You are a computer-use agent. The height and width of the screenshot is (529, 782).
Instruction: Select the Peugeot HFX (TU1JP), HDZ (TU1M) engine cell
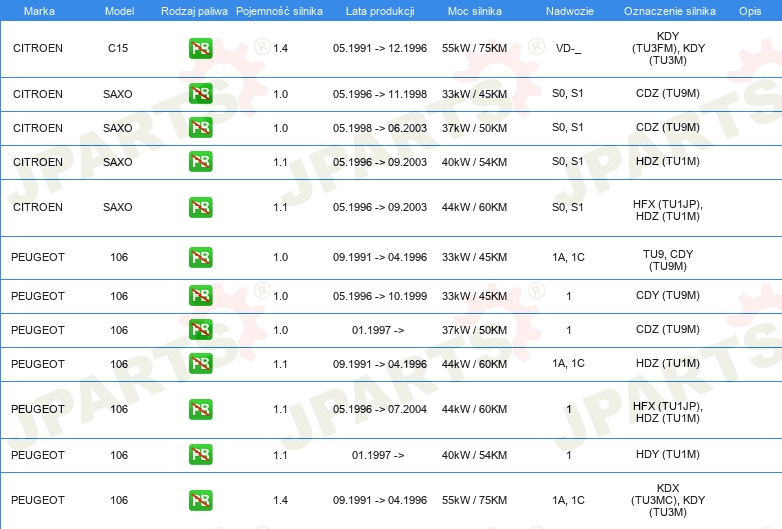click(668, 412)
